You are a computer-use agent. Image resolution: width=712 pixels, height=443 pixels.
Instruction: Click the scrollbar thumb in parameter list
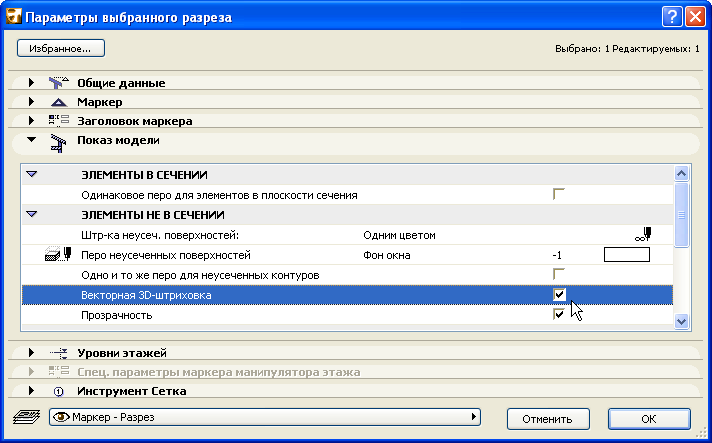(x=681, y=215)
